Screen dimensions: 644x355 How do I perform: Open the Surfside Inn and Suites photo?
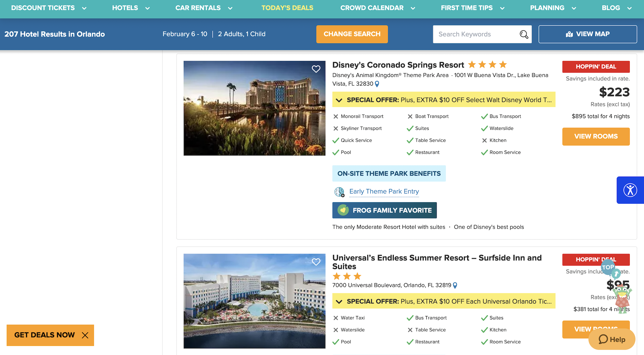[x=255, y=301]
